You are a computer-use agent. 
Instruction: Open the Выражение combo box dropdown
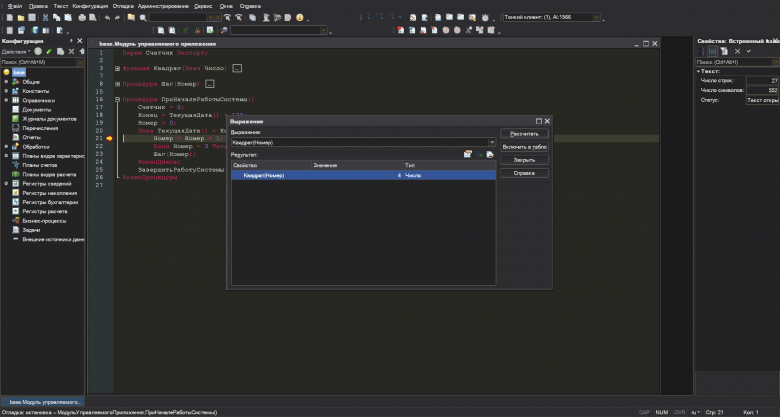pos(491,142)
